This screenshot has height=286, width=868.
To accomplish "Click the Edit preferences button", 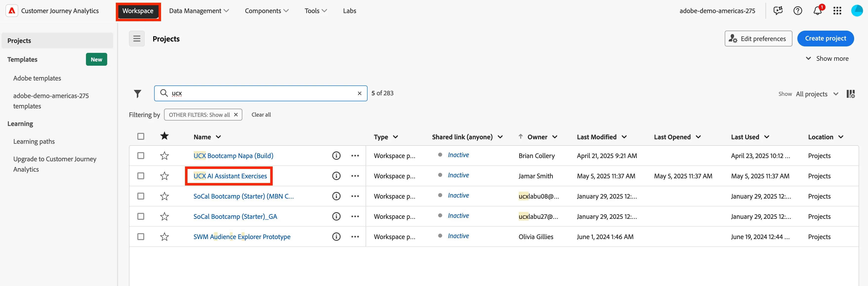I will coord(758,39).
